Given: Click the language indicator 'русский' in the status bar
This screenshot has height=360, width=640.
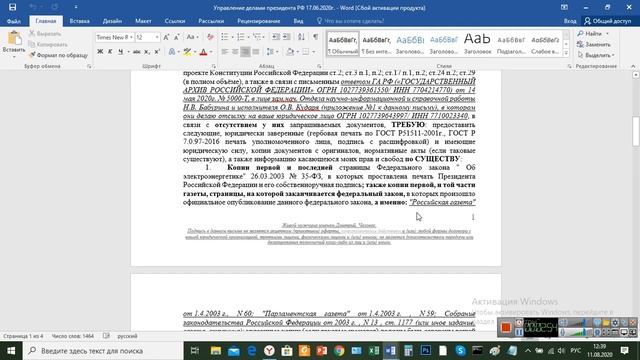Looking at the screenshot, I should pos(127,336).
